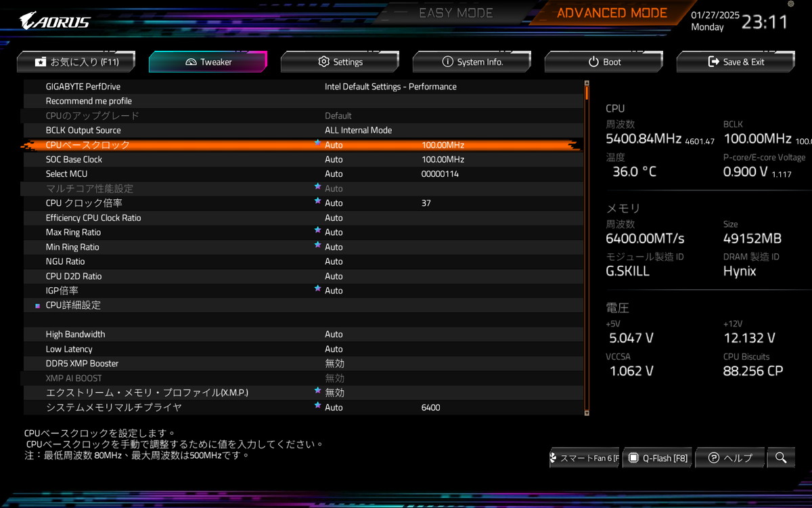Click the settings list vertical scrollbar
Screen dimensions: 812x508
(587, 251)
